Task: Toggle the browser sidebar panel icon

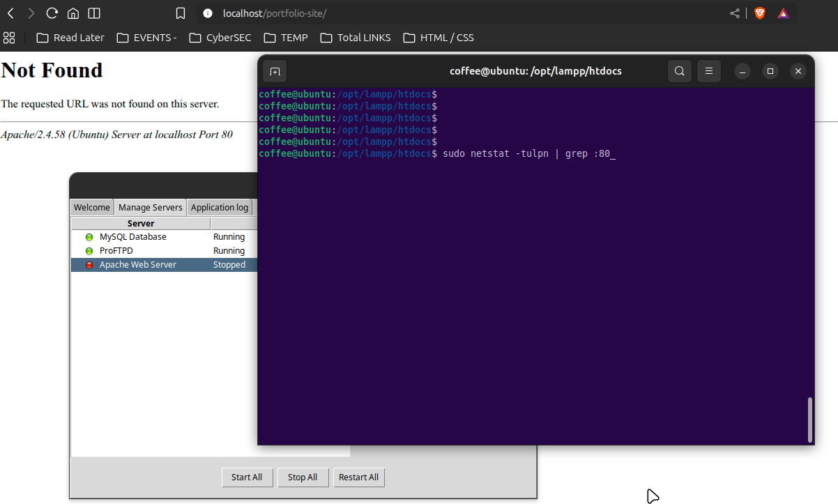Action: (94, 13)
